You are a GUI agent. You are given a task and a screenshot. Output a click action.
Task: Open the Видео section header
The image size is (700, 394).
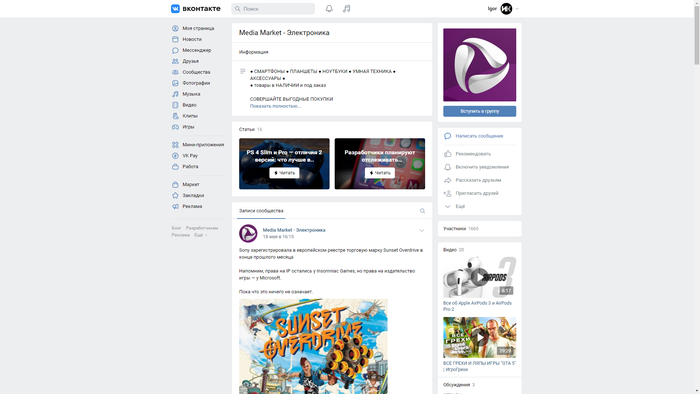450,250
